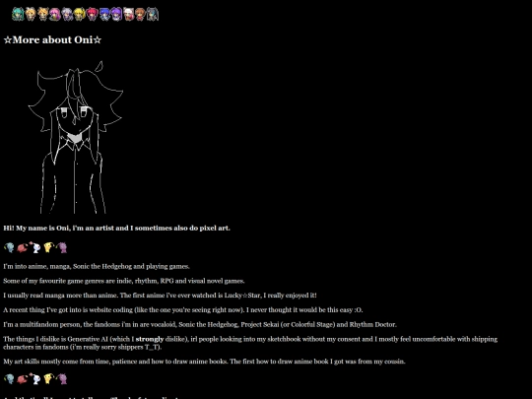Click the purple Pikmin under the 'My art skills' paragraph

click(62, 378)
